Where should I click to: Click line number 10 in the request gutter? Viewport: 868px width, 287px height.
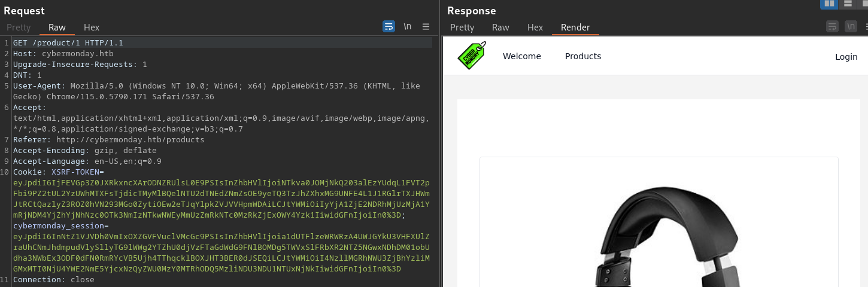(x=5, y=172)
